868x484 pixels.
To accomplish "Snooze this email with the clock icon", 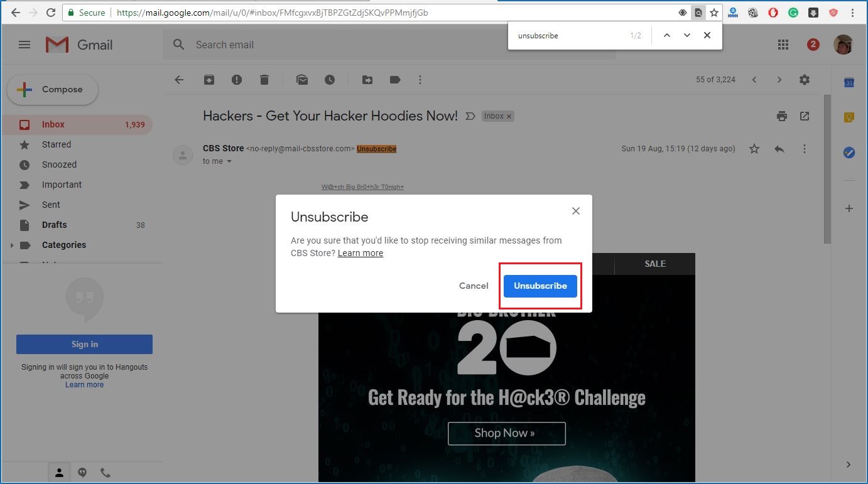I will [330, 80].
